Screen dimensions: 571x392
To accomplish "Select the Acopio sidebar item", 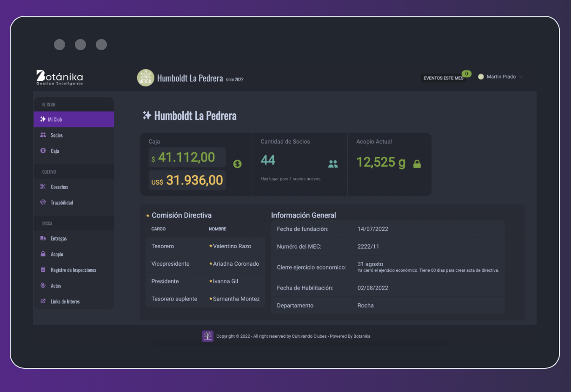I will click(x=57, y=254).
